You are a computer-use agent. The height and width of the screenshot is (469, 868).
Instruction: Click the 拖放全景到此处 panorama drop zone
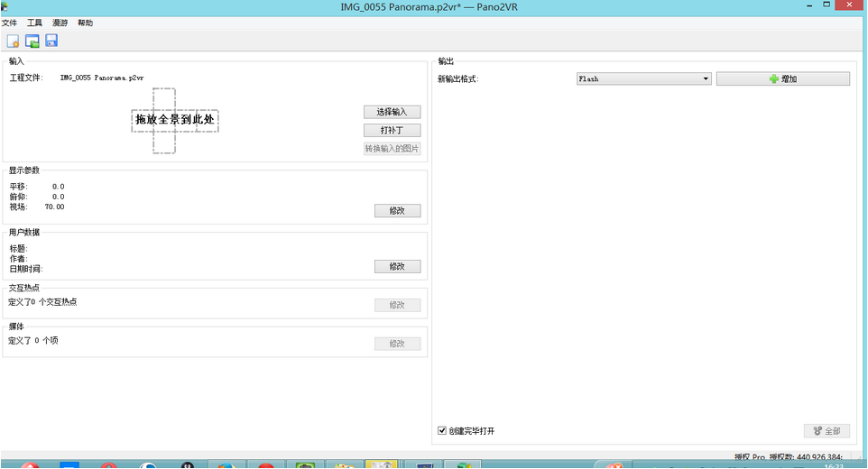(x=175, y=120)
